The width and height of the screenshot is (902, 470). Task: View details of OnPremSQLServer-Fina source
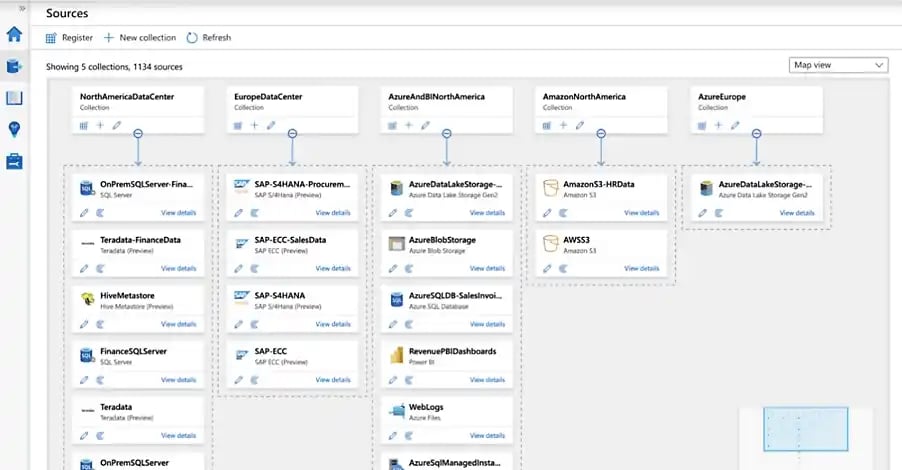178,213
